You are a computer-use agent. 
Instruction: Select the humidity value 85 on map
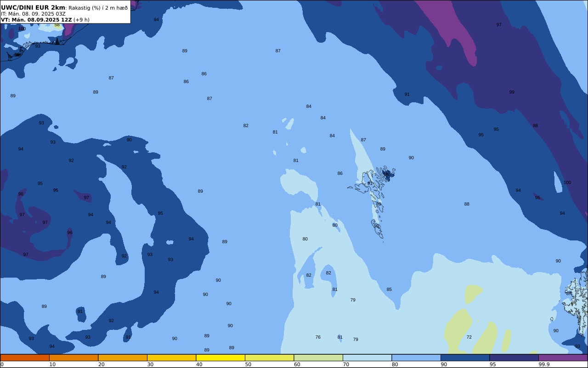pos(389,290)
